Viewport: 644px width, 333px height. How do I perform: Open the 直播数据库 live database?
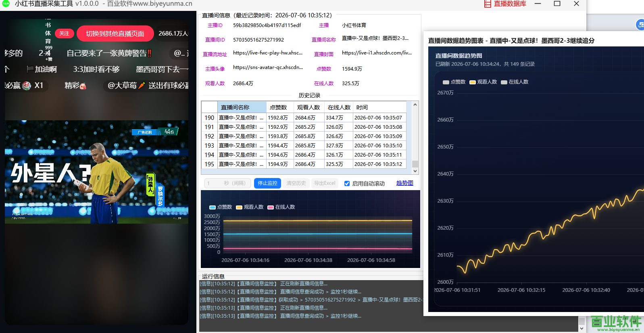[x=505, y=4]
